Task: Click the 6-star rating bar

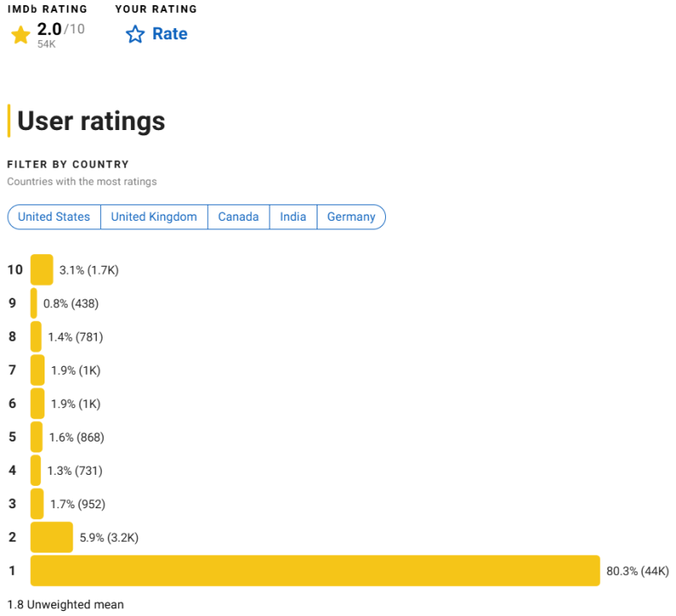Action: coord(37,403)
